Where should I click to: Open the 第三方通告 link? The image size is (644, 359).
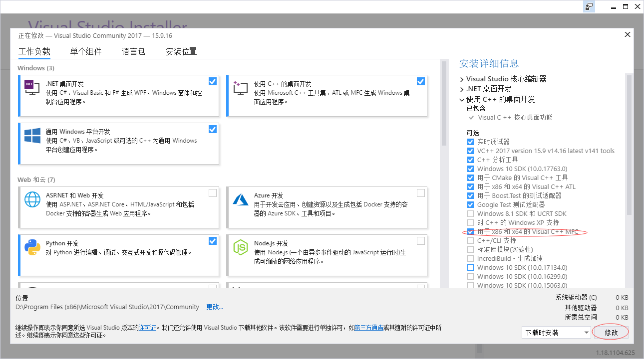click(x=369, y=328)
